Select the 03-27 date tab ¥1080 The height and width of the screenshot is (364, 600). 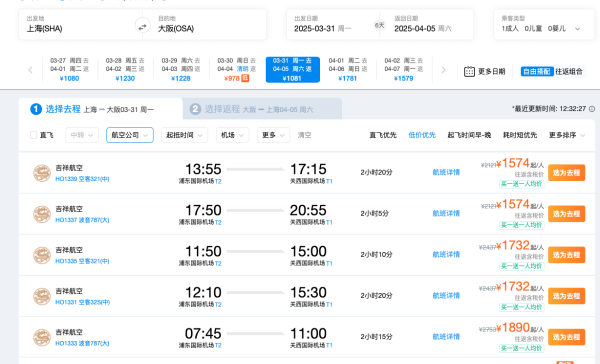click(x=69, y=69)
